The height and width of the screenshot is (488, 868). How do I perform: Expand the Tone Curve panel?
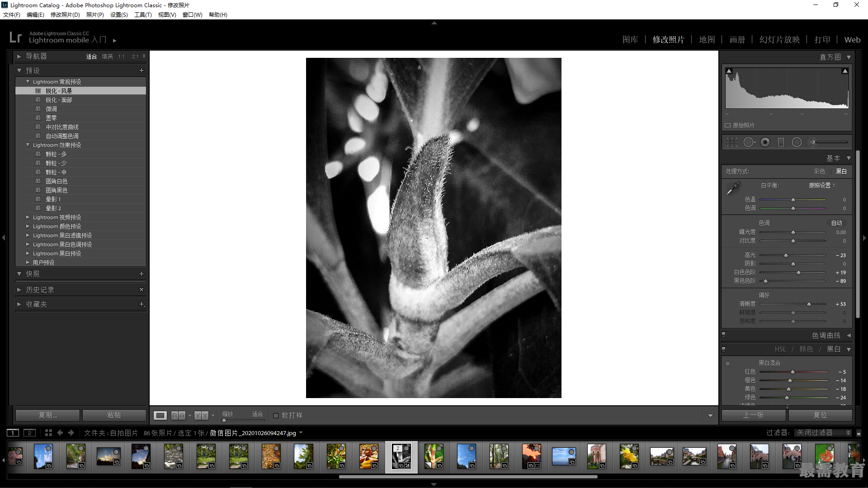pos(849,335)
